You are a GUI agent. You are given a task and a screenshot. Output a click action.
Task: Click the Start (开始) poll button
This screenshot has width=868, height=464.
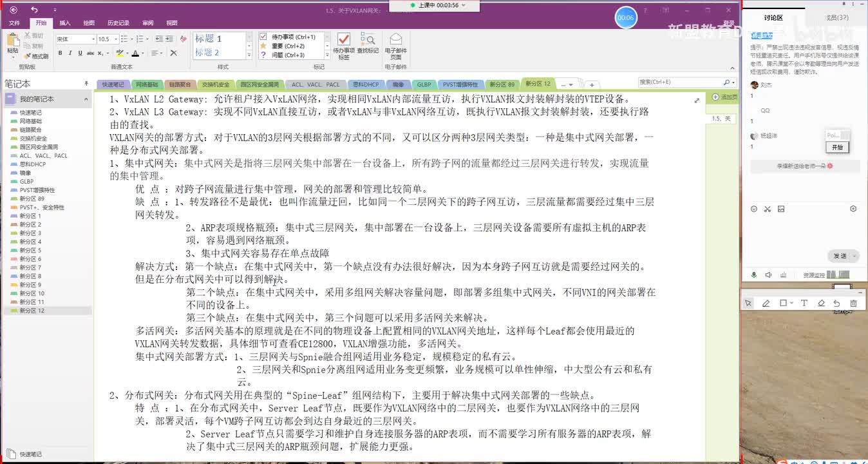pyautogui.click(x=837, y=147)
